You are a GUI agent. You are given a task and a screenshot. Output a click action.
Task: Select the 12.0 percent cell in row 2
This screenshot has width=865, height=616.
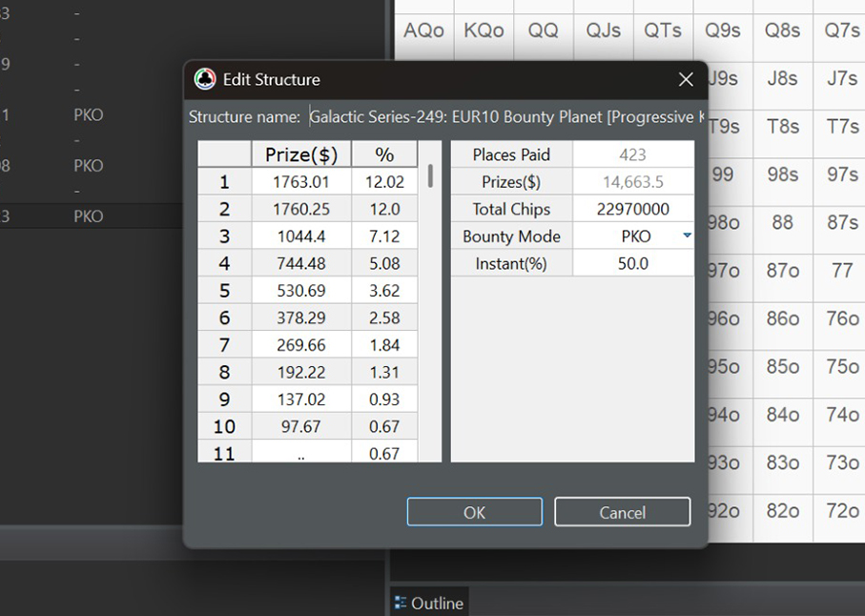pyautogui.click(x=384, y=209)
